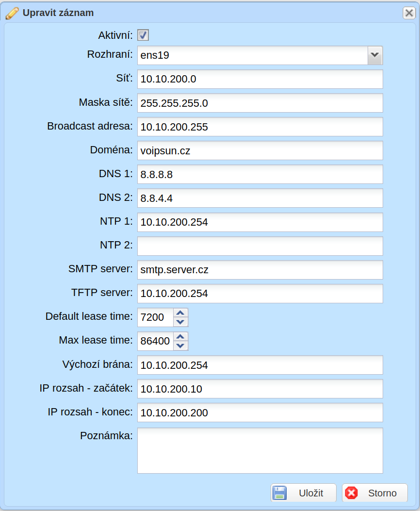Click the Max lease time value 86400
420x511 pixels.
click(155, 341)
